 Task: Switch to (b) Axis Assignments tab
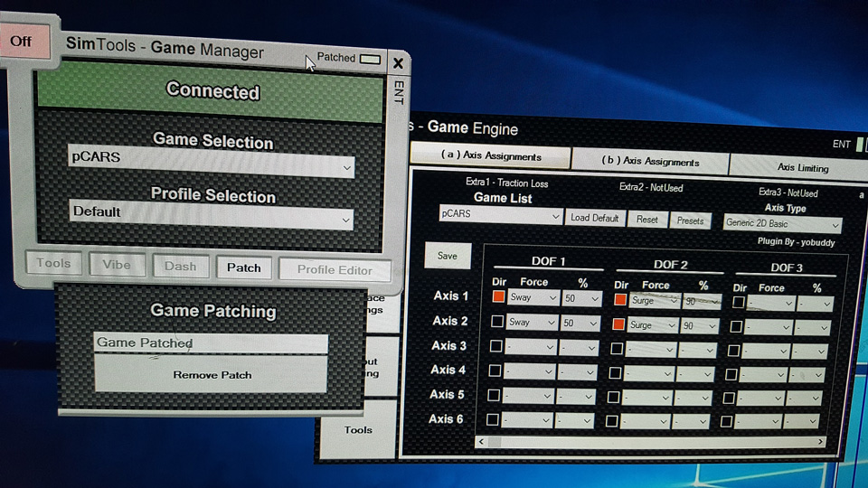coord(650,161)
